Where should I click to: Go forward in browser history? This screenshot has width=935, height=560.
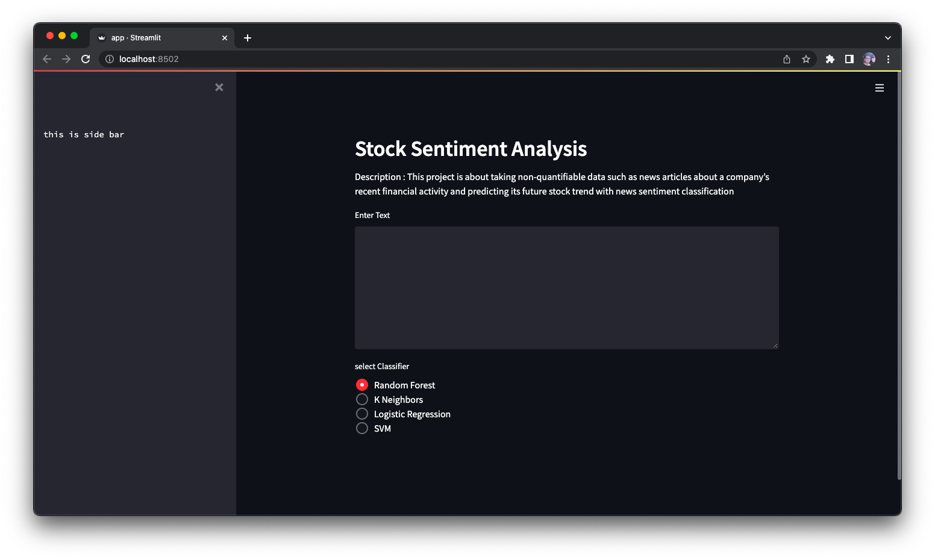[66, 59]
